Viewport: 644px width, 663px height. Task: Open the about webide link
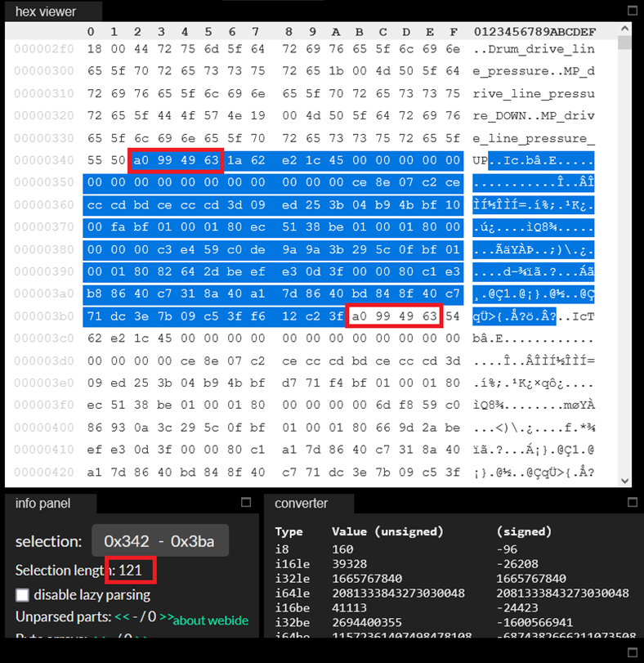tap(211, 620)
